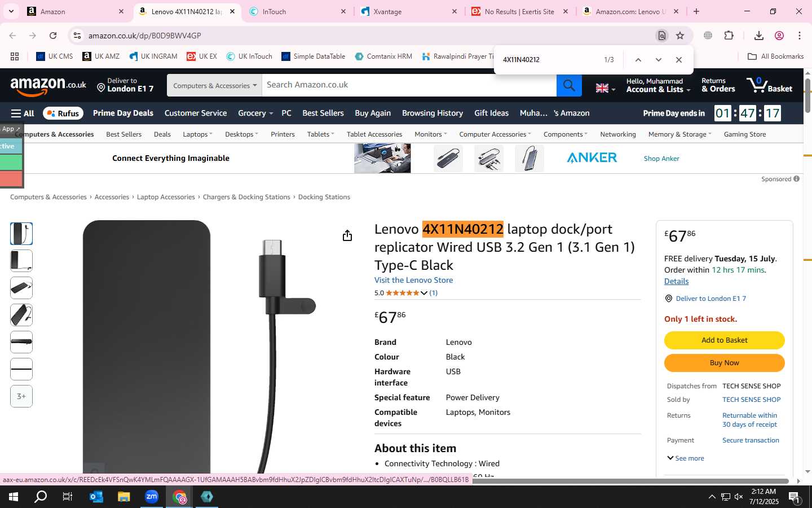Viewport: 812px width, 508px height.
Task: Open Task View on taskbar
Action: (68, 497)
